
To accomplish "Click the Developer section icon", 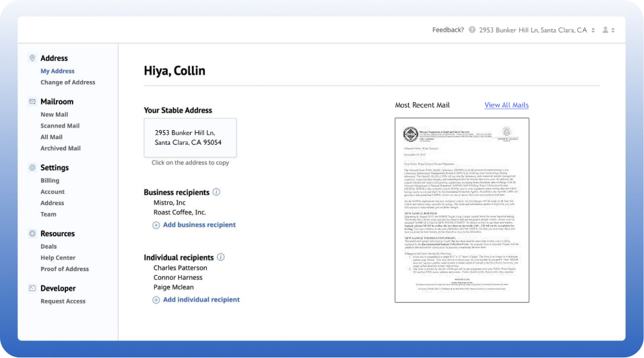I will [x=32, y=289].
